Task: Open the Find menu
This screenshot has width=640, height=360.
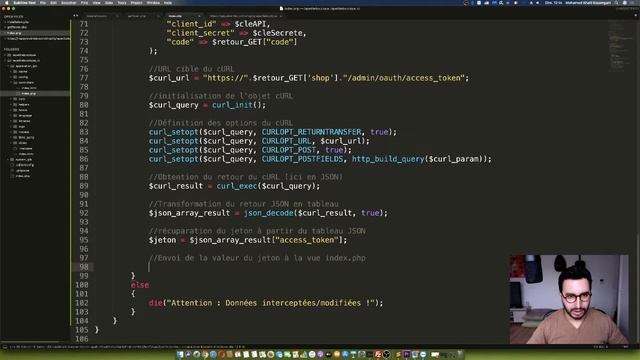Action: [84, 2]
